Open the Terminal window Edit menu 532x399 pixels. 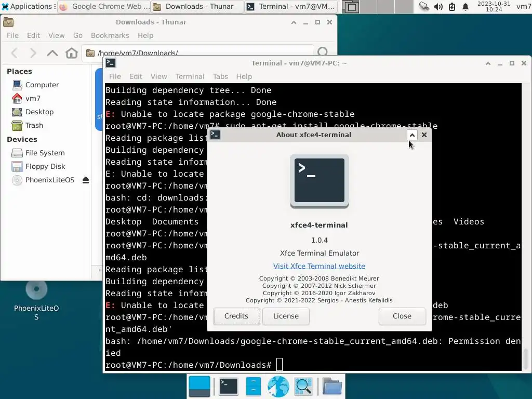(136, 76)
